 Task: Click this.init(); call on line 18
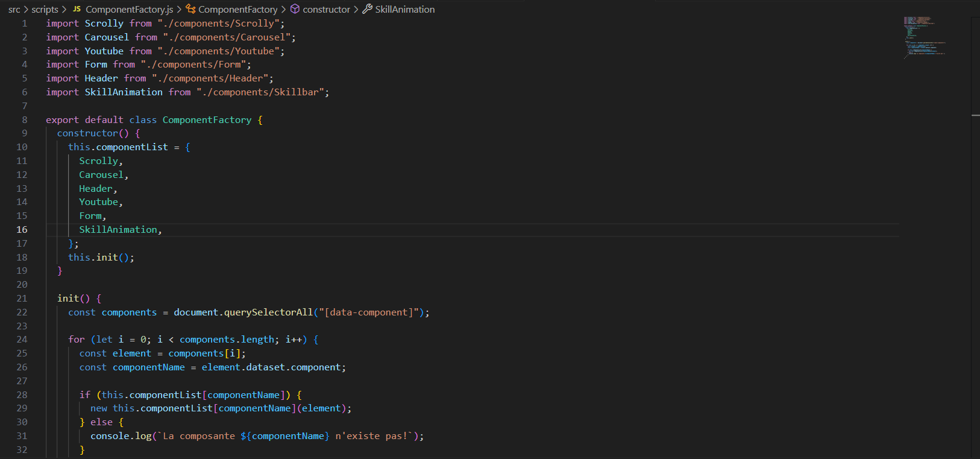(x=101, y=258)
